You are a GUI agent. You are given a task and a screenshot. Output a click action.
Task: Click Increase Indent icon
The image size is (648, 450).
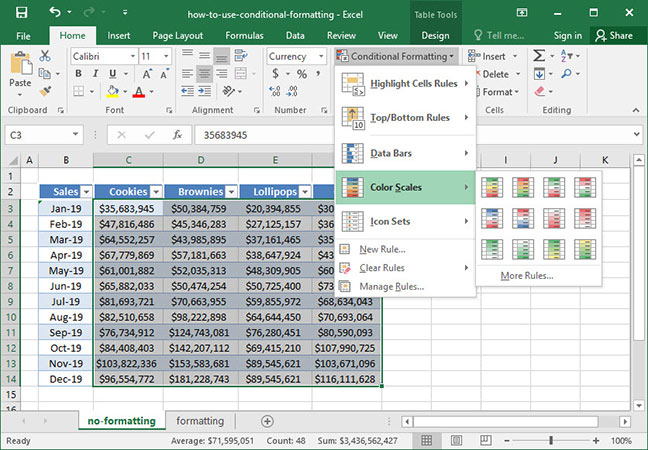click(205, 91)
